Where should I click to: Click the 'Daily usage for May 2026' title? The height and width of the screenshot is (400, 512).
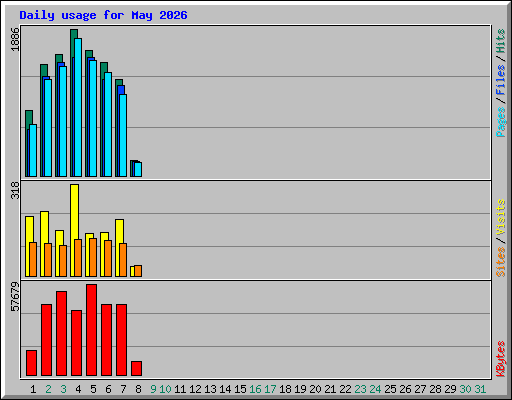click(103, 15)
